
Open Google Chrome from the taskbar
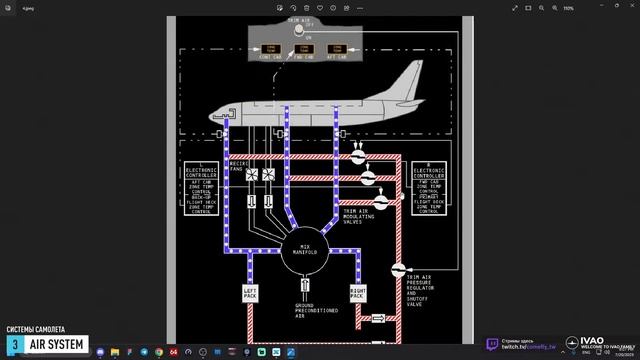[x=159, y=352]
